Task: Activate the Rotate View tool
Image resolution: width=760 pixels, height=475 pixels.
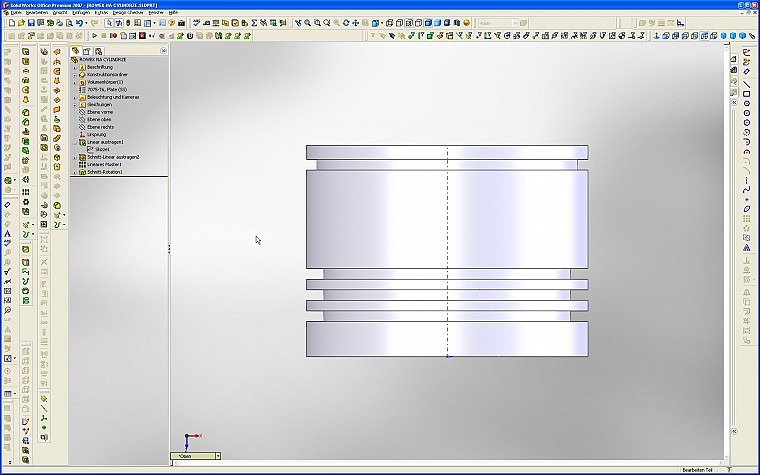Action: [x=346, y=23]
